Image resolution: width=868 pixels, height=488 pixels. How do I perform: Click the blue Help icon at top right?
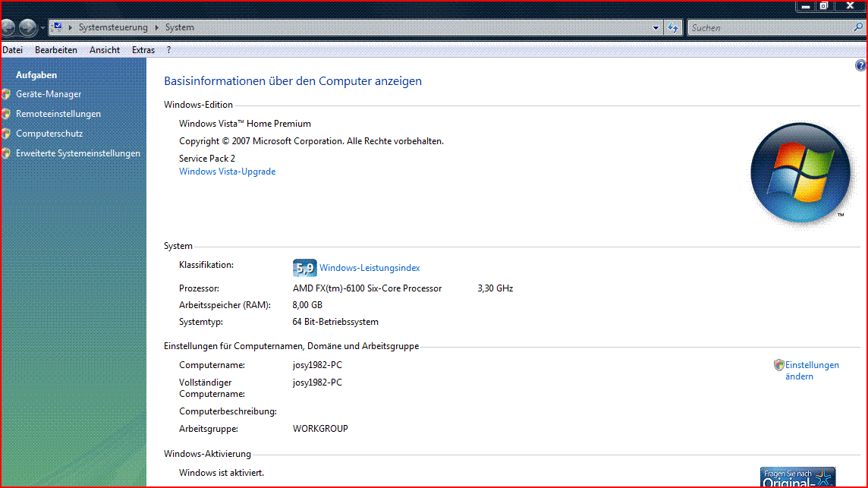(861, 65)
